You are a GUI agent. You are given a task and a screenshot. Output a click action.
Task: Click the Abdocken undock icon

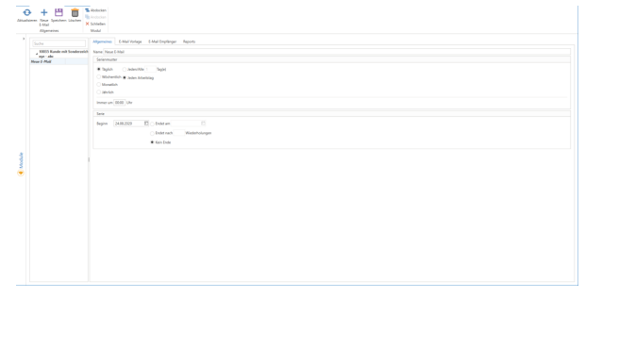(87, 10)
